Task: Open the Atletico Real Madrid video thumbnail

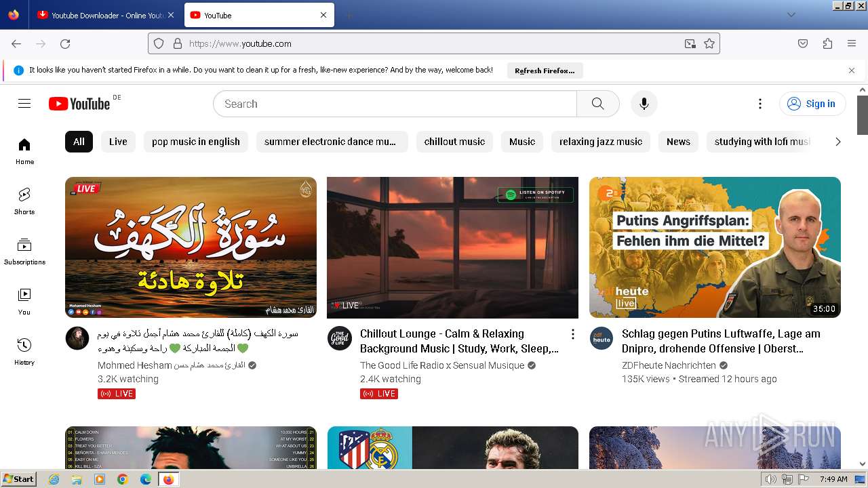Action: (452, 447)
